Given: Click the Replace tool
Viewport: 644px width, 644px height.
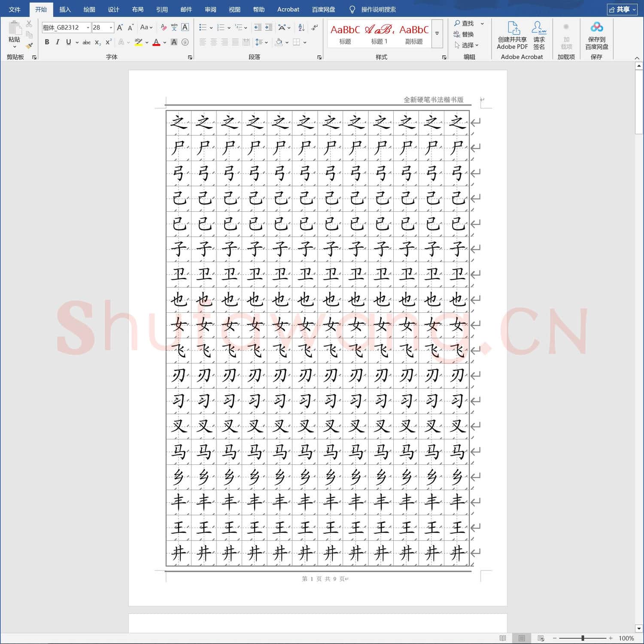Looking at the screenshot, I should [x=464, y=34].
